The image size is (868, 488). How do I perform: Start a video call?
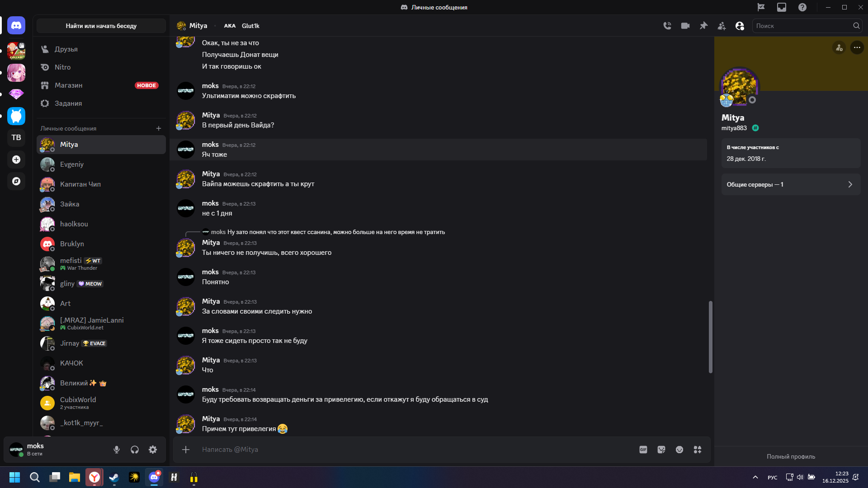pos(685,26)
